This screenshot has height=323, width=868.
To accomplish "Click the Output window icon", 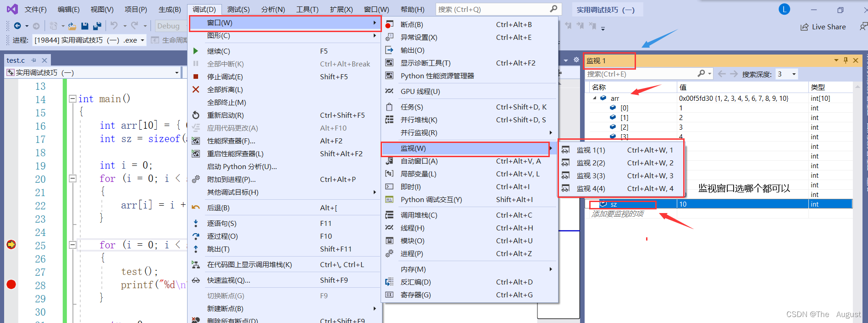I will (389, 50).
